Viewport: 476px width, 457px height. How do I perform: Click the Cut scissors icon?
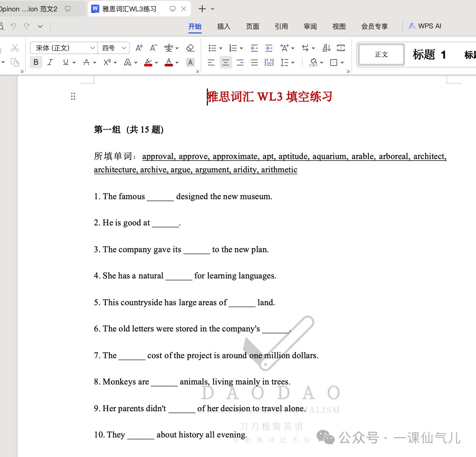tap(15, 48)
